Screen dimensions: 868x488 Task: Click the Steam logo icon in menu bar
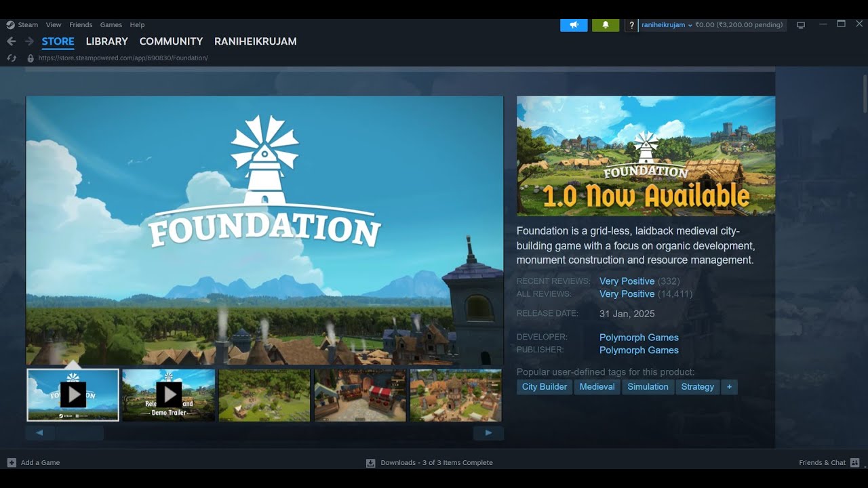(10, 25)
